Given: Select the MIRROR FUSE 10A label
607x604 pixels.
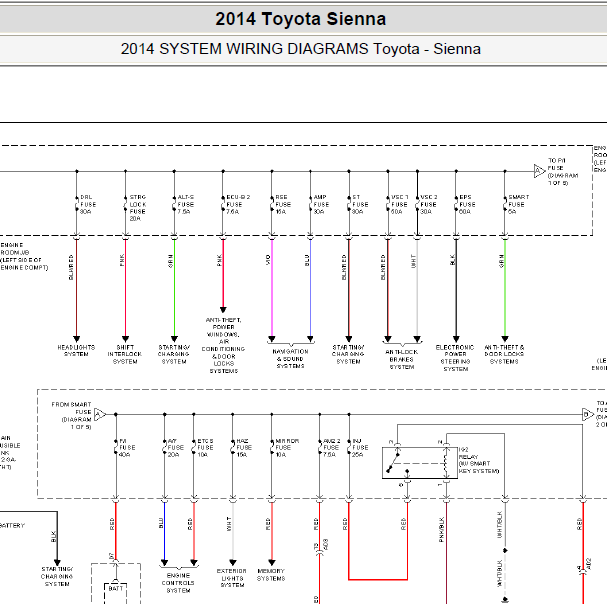Looking at the screenshot, I should 286,448.
